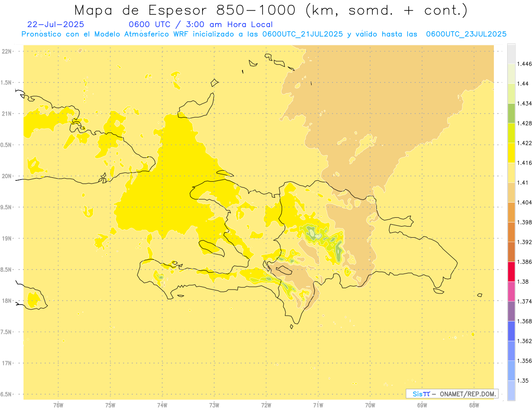Click the light yellow legend swatch between 1.41 and 1.416
Screen dimensions: 532x411
tap(511, 173)
